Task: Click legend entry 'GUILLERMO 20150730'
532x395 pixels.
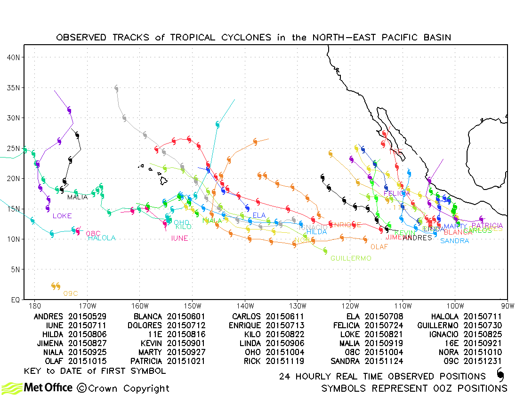Action: point(459,325)
